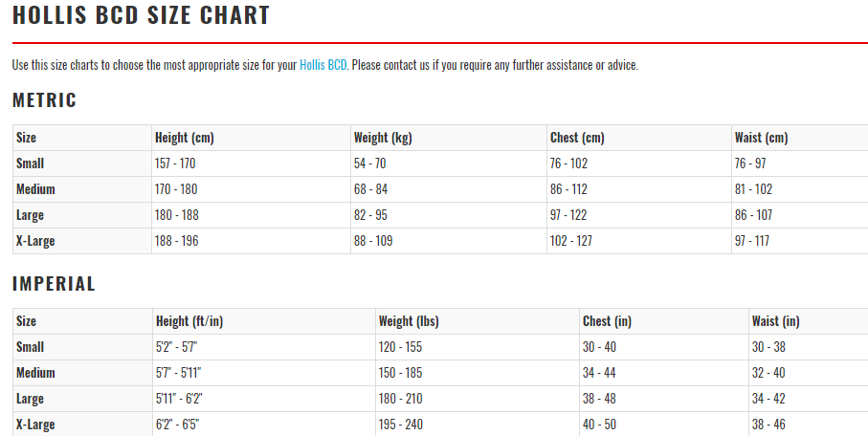Select the 97 - 117 waist cell

[x=752, y=241]
